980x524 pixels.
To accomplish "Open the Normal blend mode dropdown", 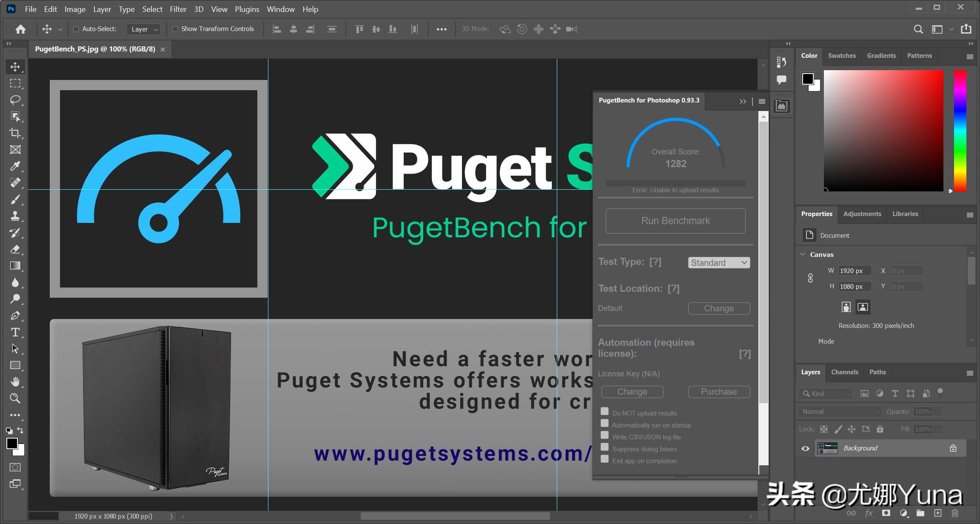I will tap(840, 412).
